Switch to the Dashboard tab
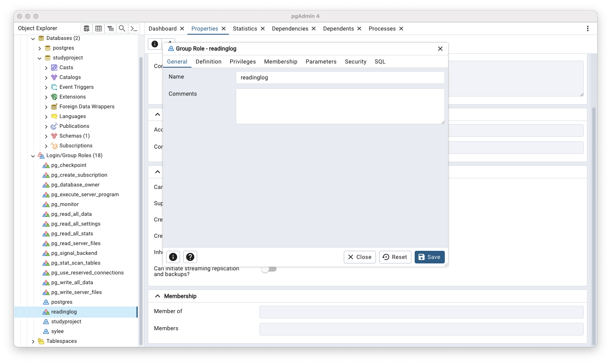 pos(163,29)
